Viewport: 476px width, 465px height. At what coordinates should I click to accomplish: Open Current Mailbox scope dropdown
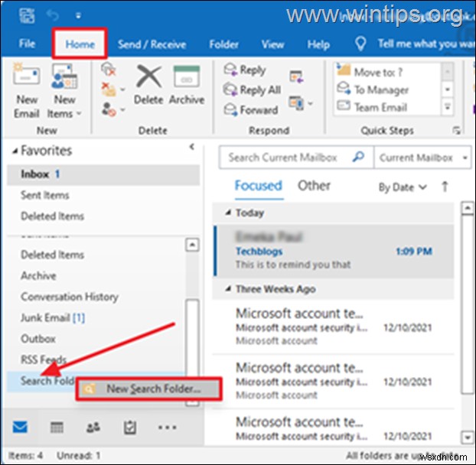coord(422,158)
